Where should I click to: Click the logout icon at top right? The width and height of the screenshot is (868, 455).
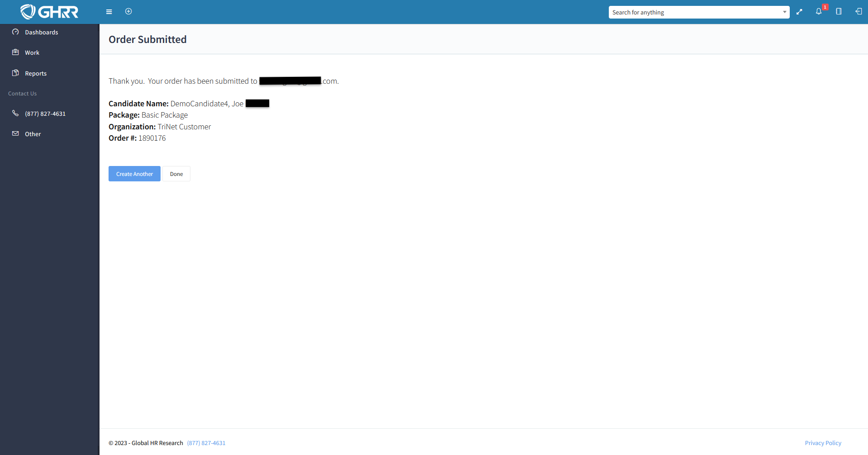[x=858, y=12]
